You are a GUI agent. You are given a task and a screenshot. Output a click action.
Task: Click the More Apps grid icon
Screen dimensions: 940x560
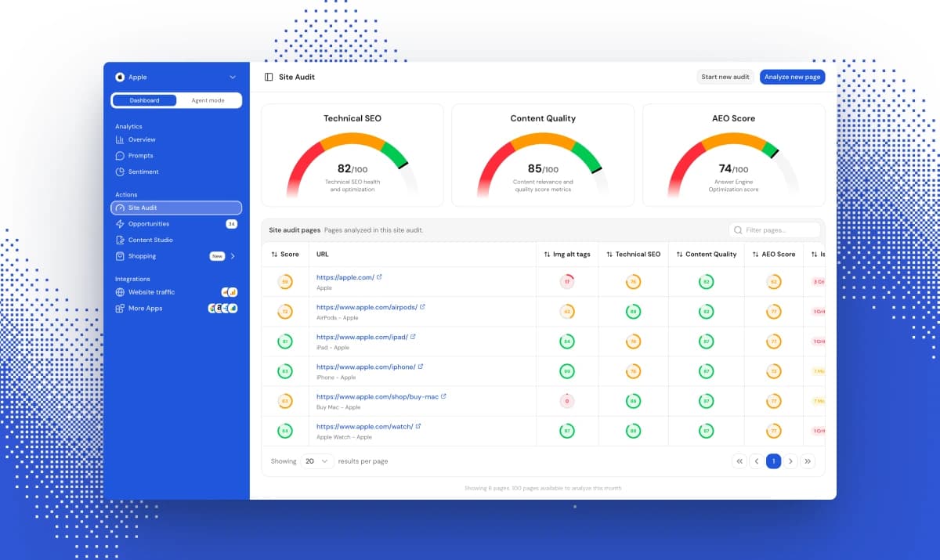120,309
